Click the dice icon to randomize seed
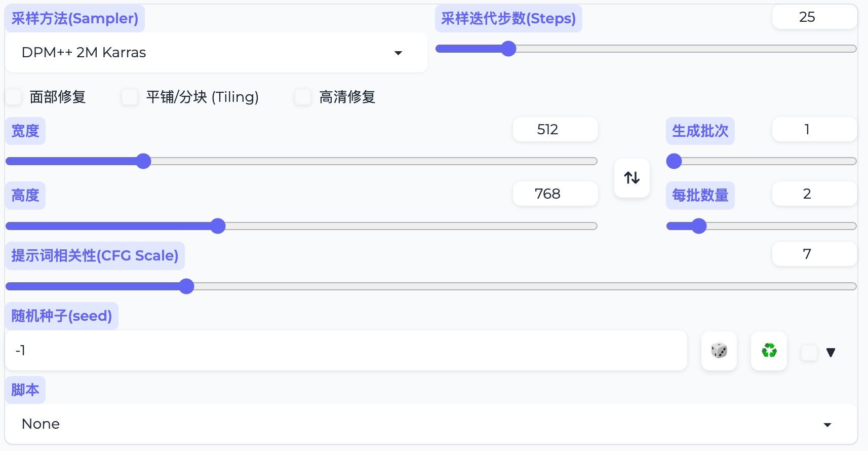Image resolution: width=868 pixels, height=451 pixels. point(719,351)
